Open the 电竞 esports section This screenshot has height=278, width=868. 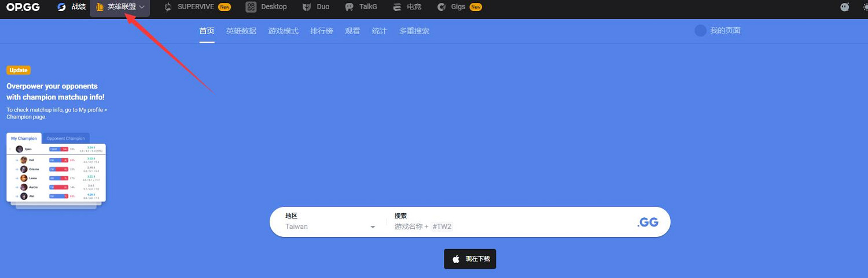(407, 7)
